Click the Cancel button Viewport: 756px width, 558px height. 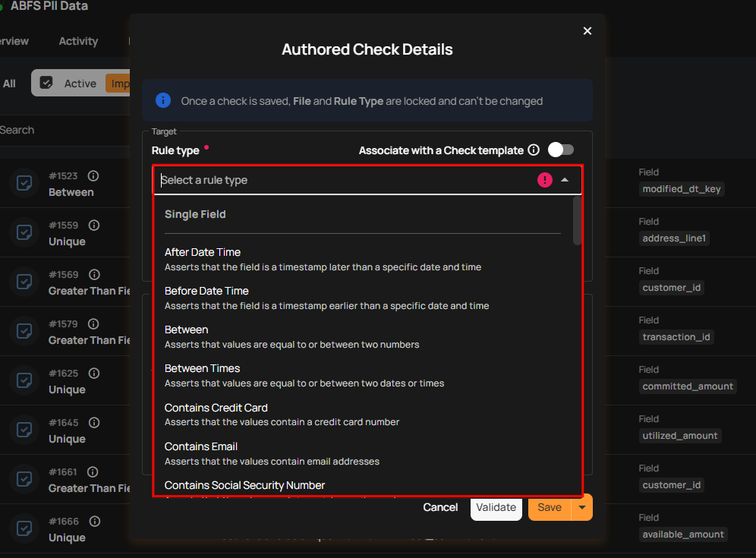(x=440, y=507)
